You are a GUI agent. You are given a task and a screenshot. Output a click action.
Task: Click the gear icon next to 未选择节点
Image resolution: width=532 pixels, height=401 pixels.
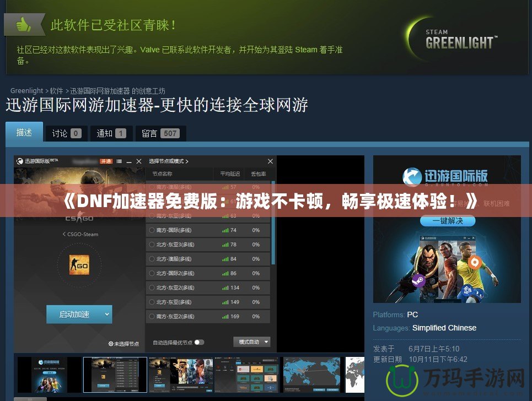pyautogui.click(x=111, y=344)
